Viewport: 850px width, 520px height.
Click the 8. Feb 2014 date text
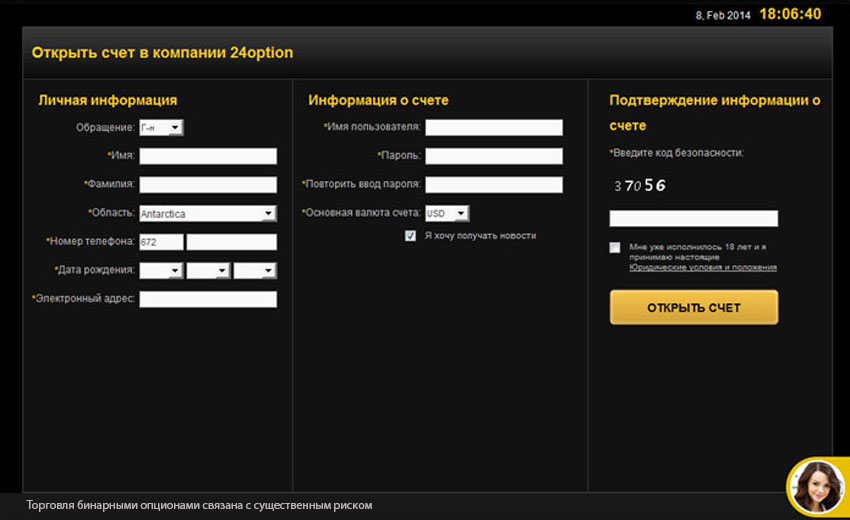723,15
